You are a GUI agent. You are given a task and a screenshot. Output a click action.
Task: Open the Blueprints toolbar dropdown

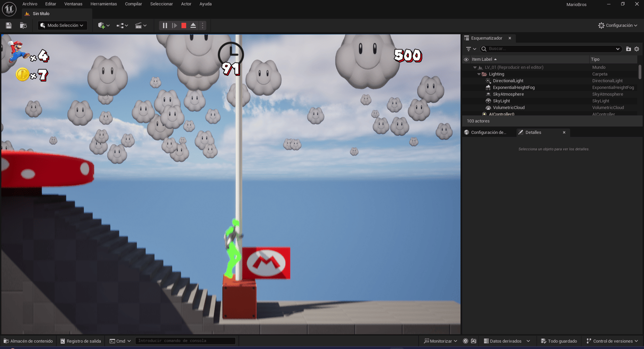122,26
